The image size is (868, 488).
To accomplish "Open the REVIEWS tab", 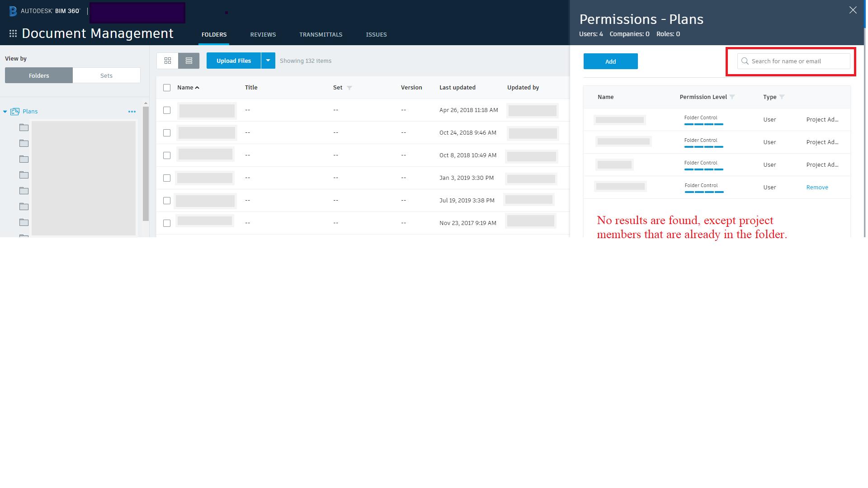I will [263, 35].
